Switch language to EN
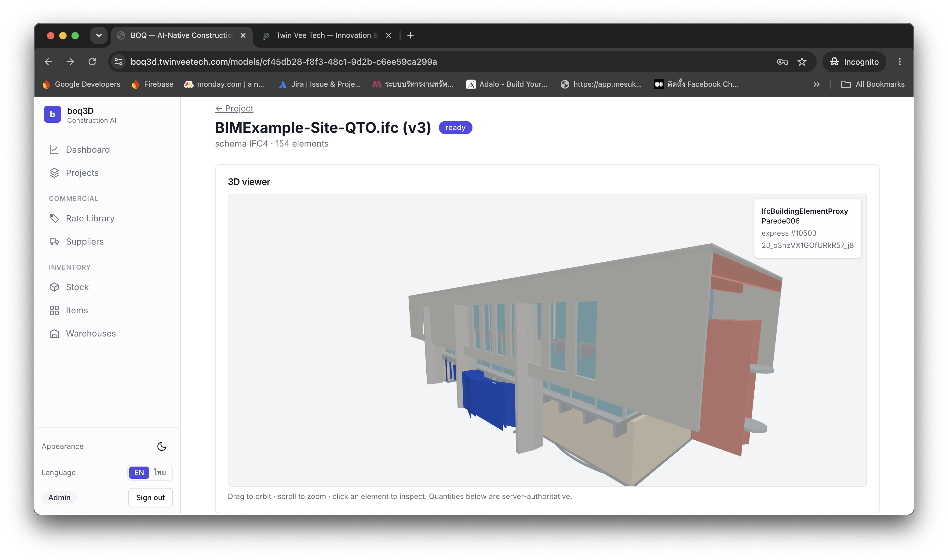Viewport: 948px width, 560px height. click(x=139, y=472)
